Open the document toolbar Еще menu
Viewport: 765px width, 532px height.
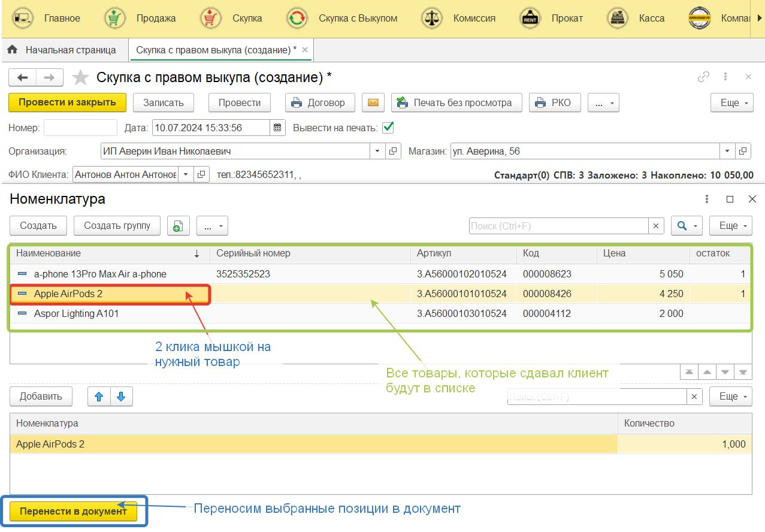point(731,102)
